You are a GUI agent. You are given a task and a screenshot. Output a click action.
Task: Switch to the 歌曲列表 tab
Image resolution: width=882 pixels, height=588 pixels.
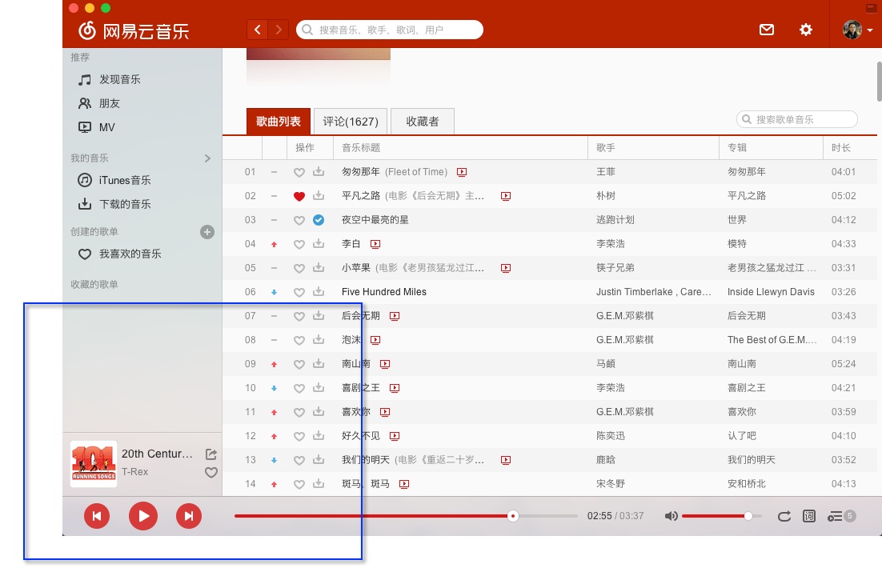coord(279,122)
